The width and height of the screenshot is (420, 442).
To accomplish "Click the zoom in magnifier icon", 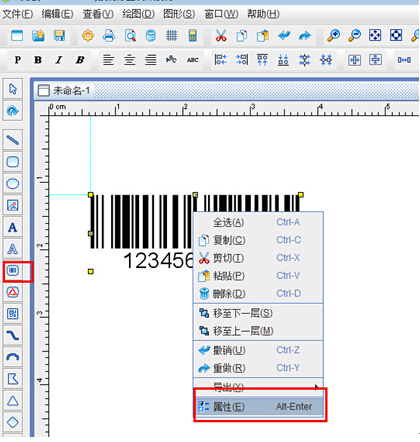I will [x=333, y=35].
